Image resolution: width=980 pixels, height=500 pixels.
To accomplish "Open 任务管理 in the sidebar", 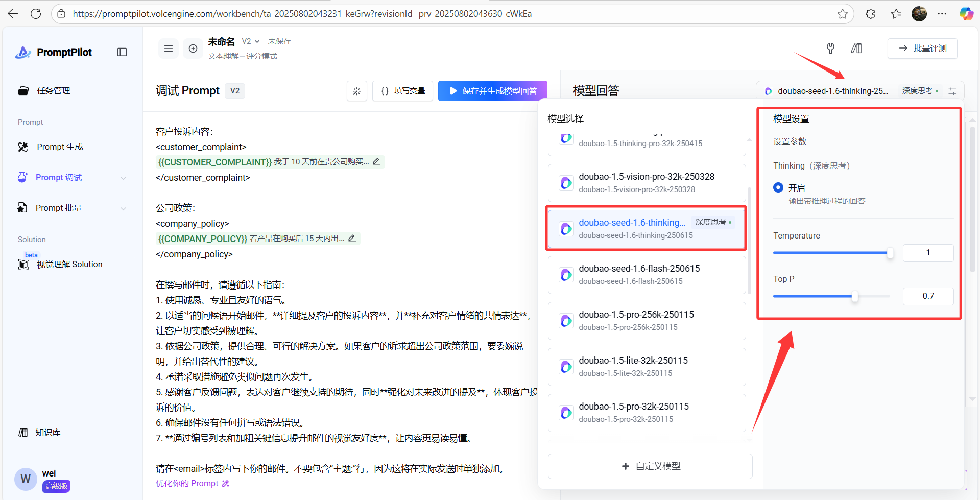I will [x=53, y=90].
